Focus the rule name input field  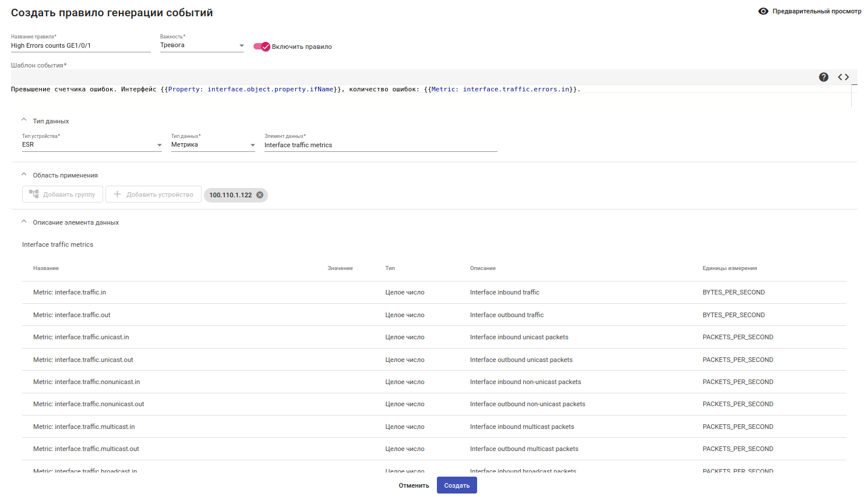(80, 45)
